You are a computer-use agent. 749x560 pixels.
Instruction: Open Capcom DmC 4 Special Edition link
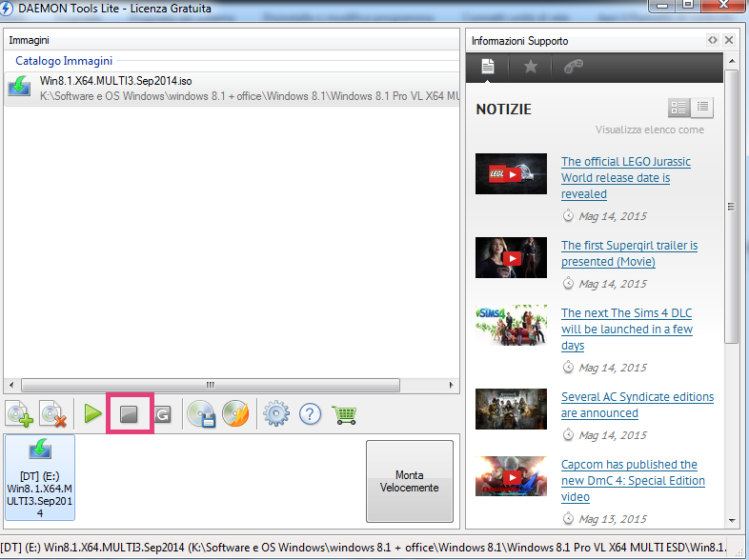(633, 480)
